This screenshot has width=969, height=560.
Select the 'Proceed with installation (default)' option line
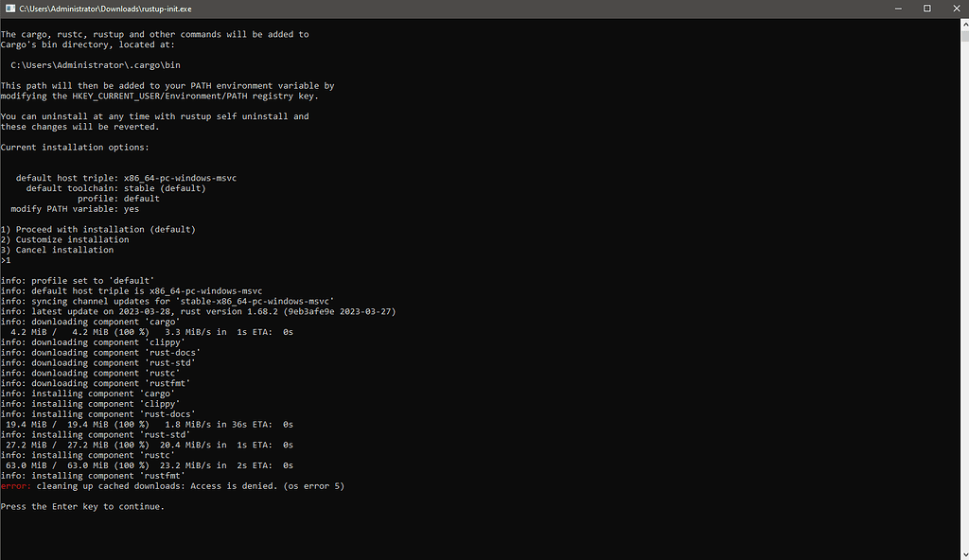[x=99, y=229]
